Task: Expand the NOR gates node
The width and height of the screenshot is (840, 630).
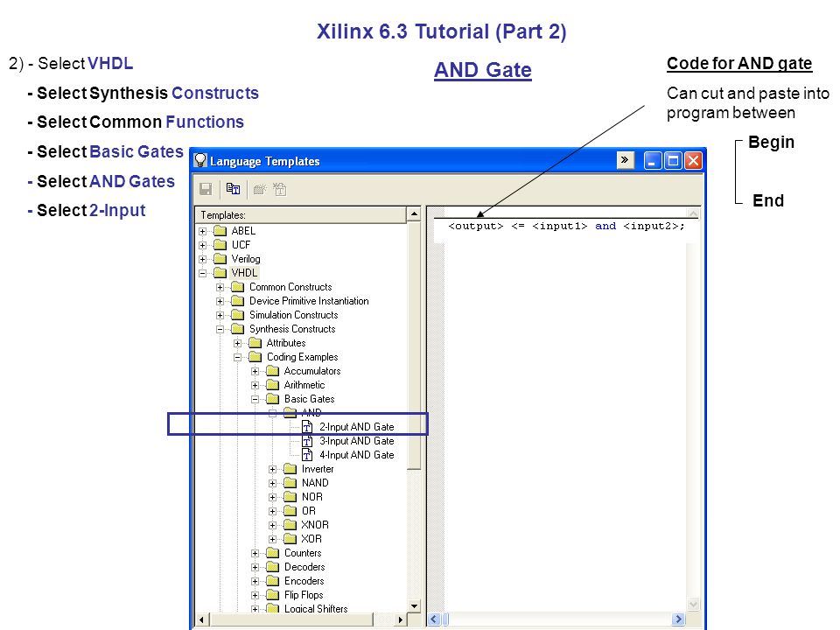Action: click(272, 497)
